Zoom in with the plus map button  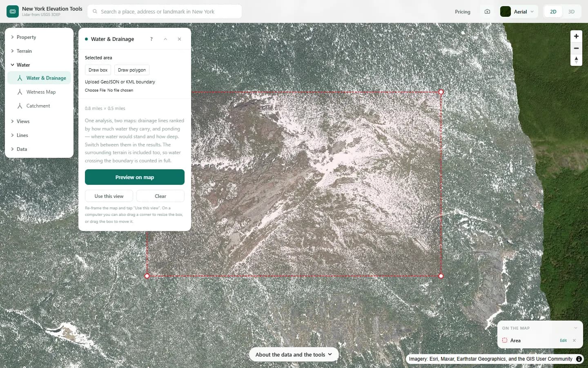[576, 36]
